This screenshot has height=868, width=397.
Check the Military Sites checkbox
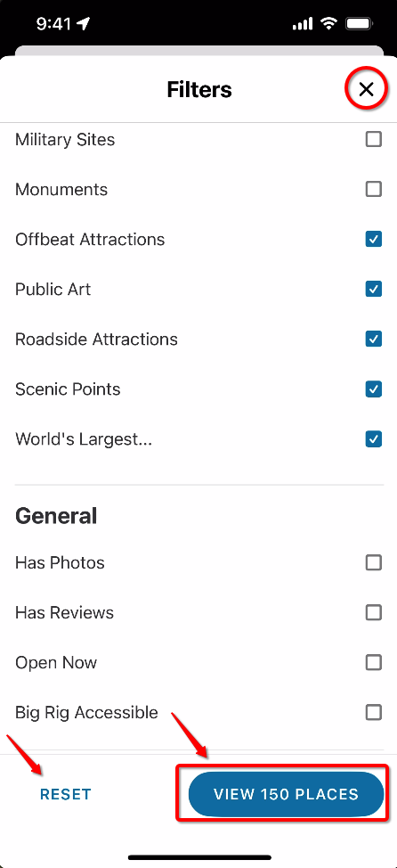coord(374,140)
